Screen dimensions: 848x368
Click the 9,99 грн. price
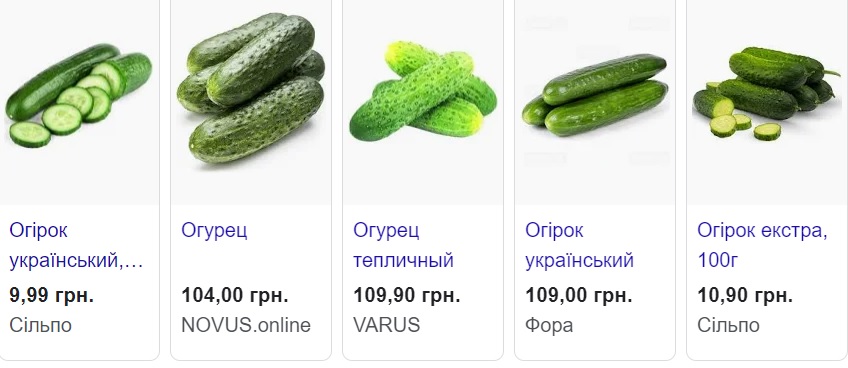(x=51, y=295)
